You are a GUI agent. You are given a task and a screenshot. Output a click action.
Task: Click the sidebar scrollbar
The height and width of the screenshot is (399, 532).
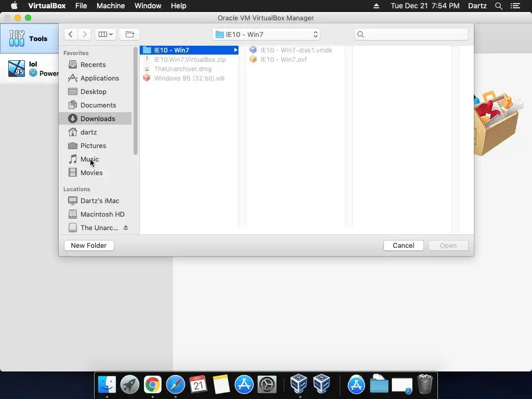tap(136, 101)
